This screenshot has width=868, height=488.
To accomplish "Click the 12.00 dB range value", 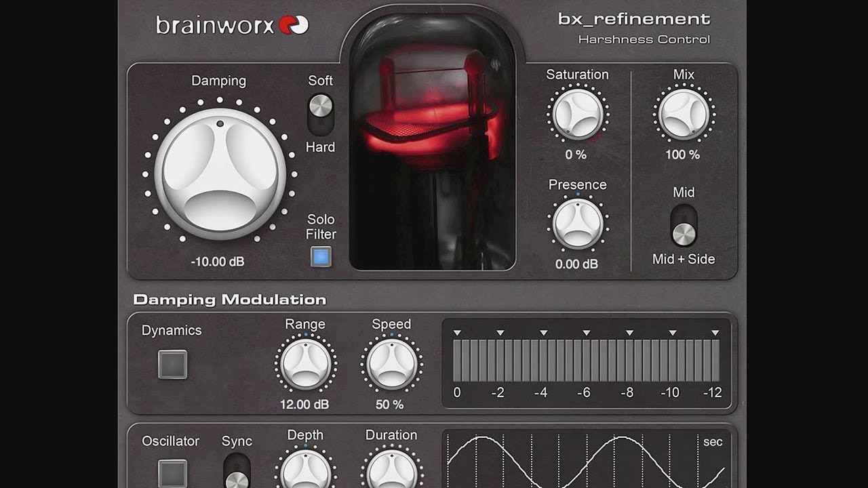I will (304, 405).
